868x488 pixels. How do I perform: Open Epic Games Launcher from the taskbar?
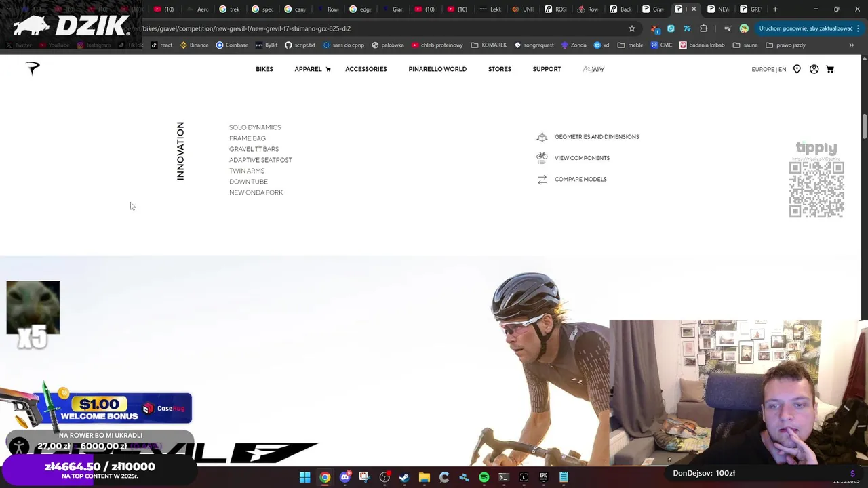(x=543, y=477)
